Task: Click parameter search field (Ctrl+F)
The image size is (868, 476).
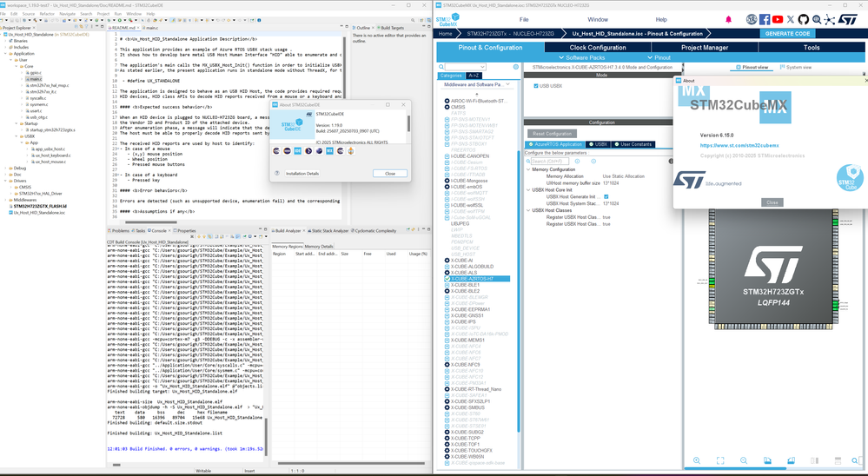Action: [550, 161]
